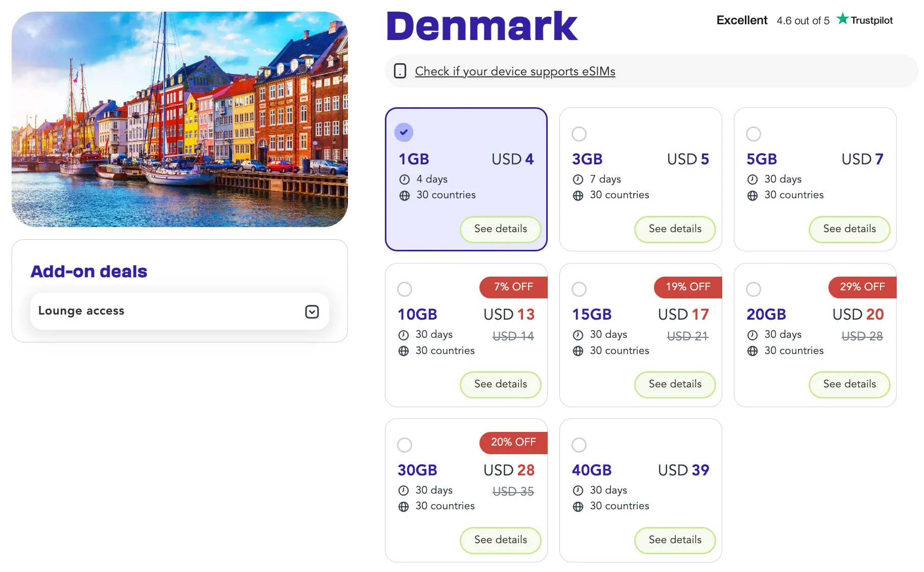Click the 29% OFF badge on 20GB
Image resolution: width=924 pixels, height=572 pixels.
[862, 287]
